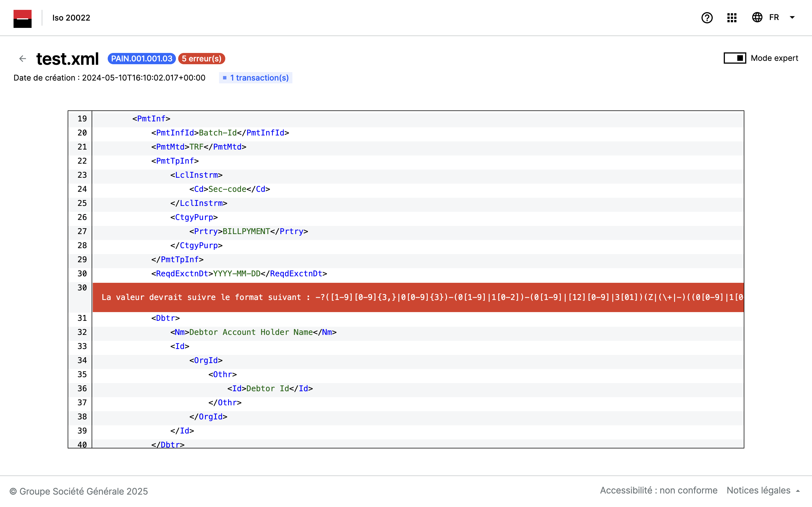Click Accessibilité : non conforme link

click(x=658, y=491)
